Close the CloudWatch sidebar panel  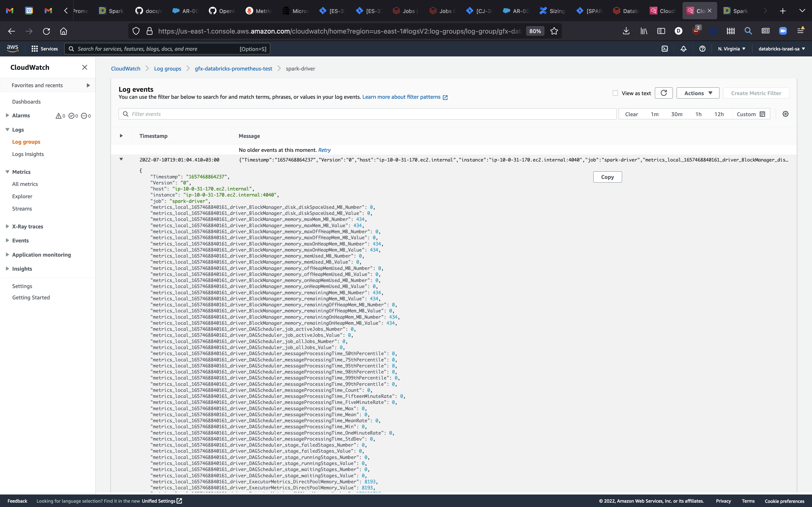click(85, 67)
